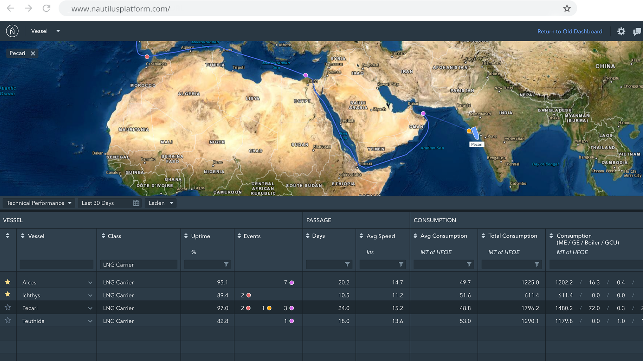The width and height of the screenshot is (643, 361).
Task: Click the Pecari orange events dot
Action: click(x=269, y=308)
